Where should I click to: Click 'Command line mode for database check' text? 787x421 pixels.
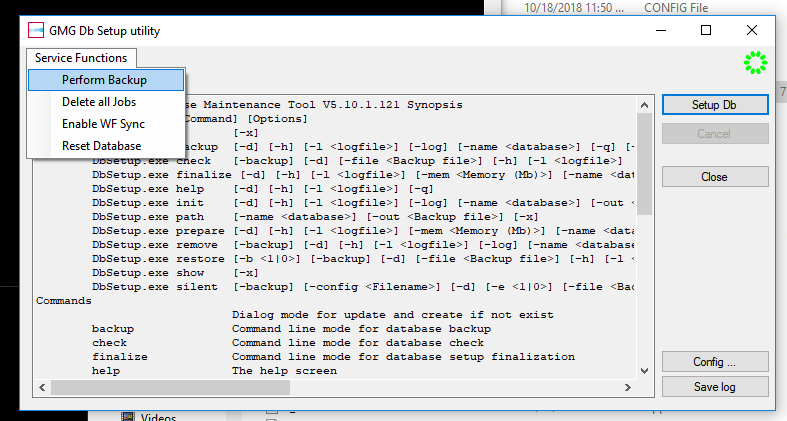tap(358, 343)
